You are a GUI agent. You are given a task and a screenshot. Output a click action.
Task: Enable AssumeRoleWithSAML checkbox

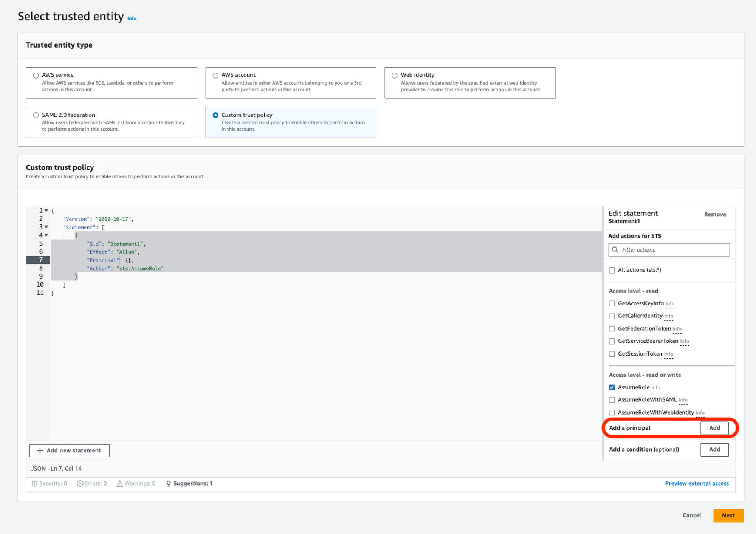tap(612, 400)
